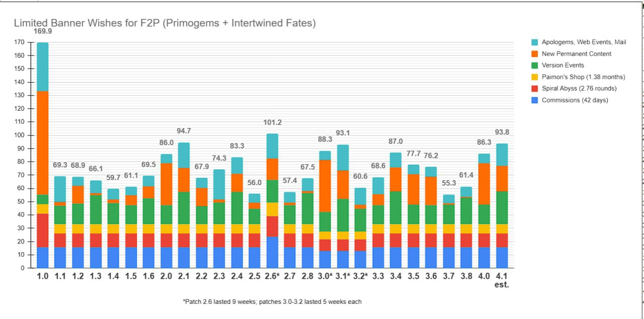
Task: Click the 88.3 total above bar 3.0*
Action: [x=325, y=139]
